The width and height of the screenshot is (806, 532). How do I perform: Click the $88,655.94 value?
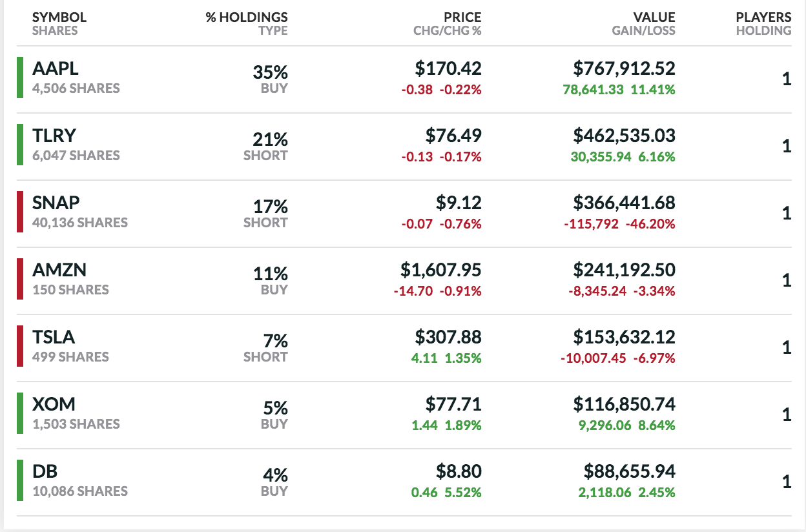630,471
